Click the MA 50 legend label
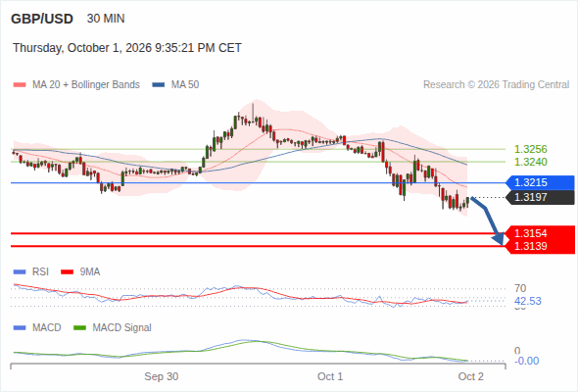 [185, 85]
